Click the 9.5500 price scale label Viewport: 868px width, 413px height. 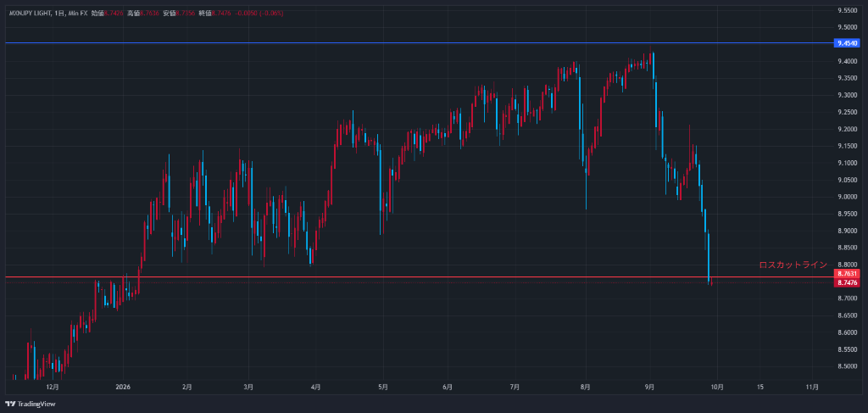click(x=847, y=10)
